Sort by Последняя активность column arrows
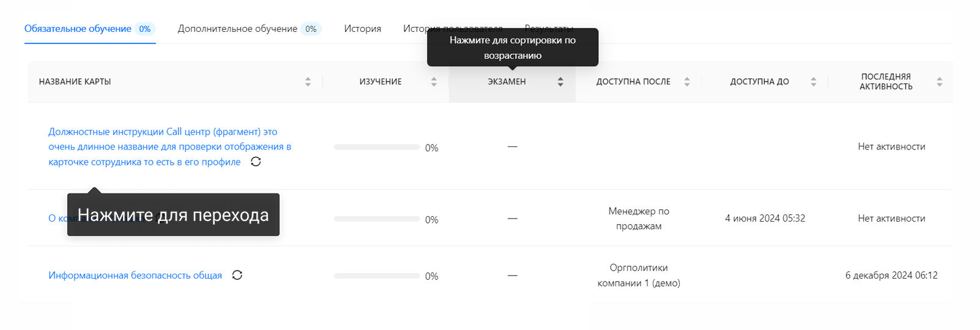This screenshot has height=330, width=980. pyautogui.click(x=940, y=81)
